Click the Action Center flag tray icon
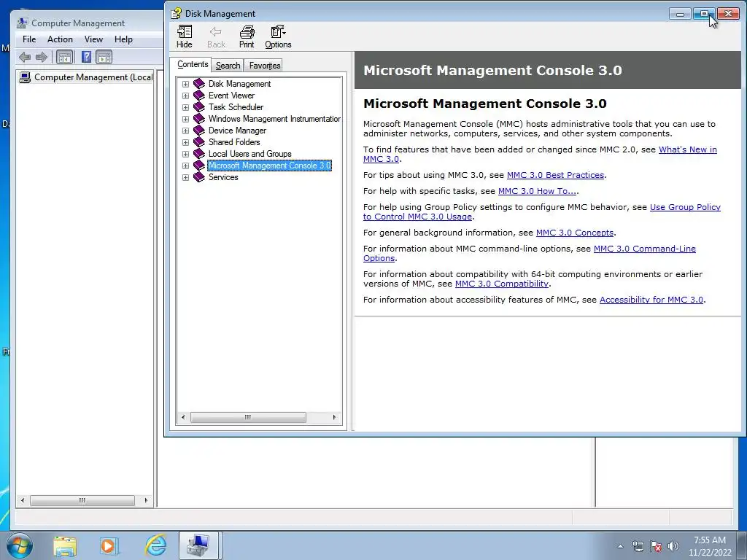This screenshot has width=747, height=560. point(656,546)
